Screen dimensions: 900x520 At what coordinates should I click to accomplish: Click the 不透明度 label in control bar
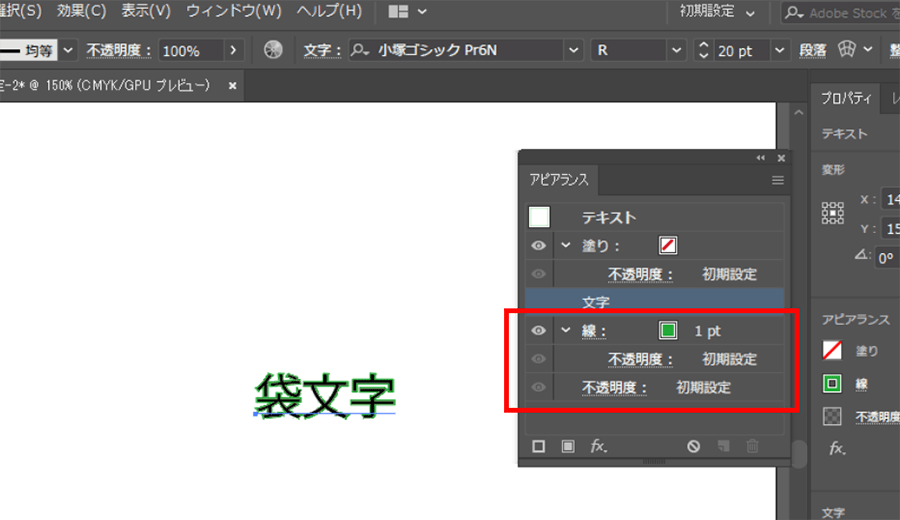(x=118, y=51)
